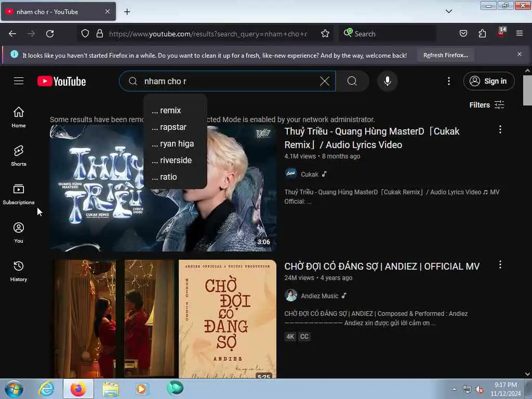Open the Windows Start menu
532x399 pixels.
pos(14,389)
